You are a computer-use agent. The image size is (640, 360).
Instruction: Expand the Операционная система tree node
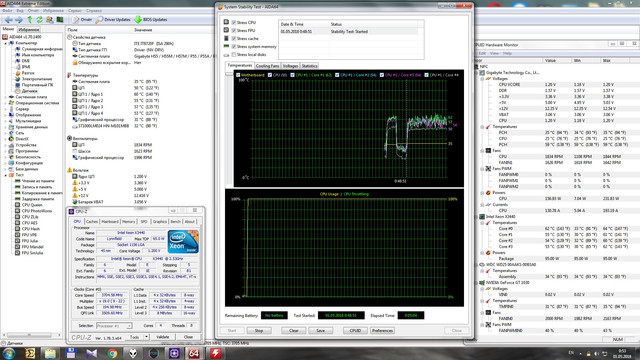(6, 103)
